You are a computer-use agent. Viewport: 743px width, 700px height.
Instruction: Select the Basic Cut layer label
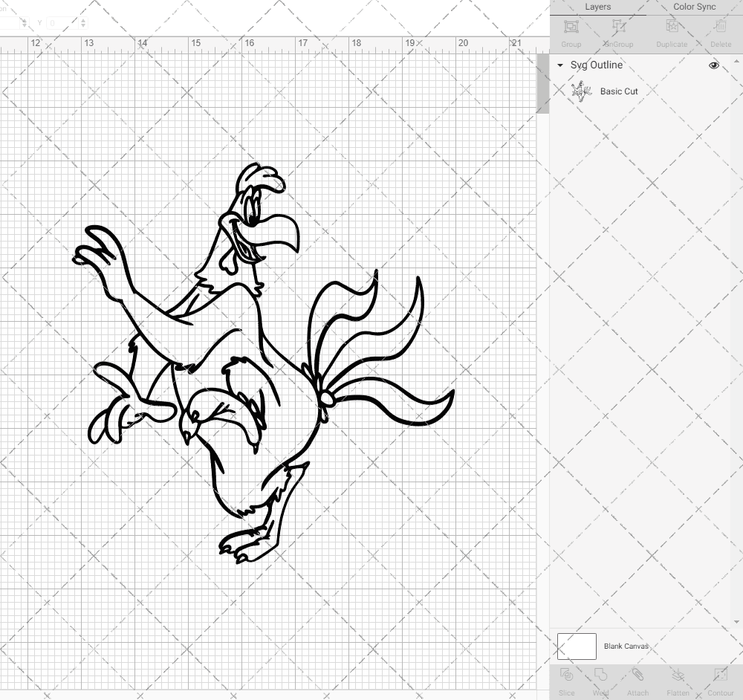[619, 91]
